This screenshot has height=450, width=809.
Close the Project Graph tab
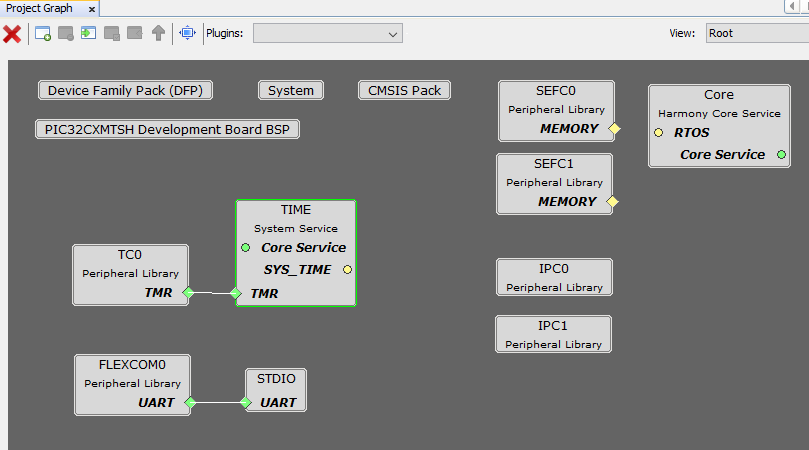click(92, 8)
